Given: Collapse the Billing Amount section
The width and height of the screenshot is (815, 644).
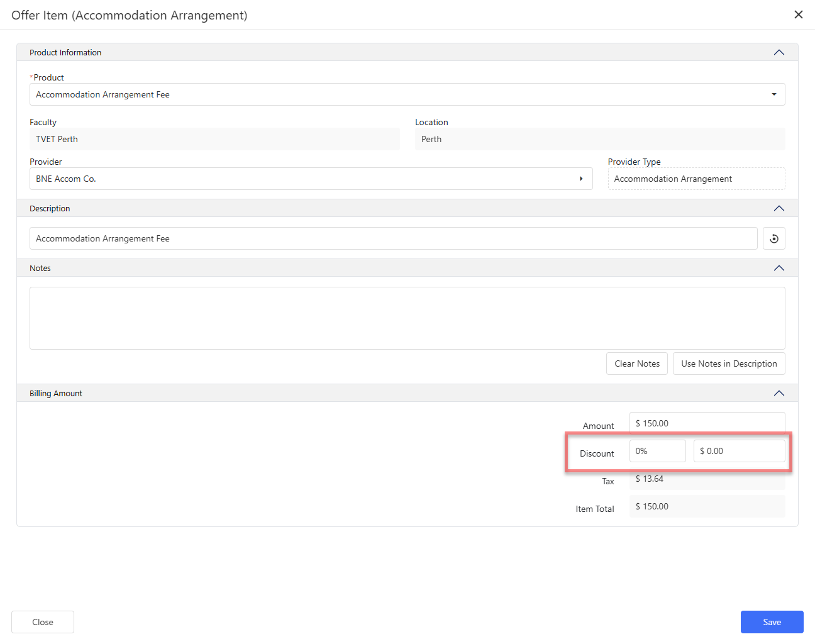Looking at the screenshot, I should [x=779, y=393].
